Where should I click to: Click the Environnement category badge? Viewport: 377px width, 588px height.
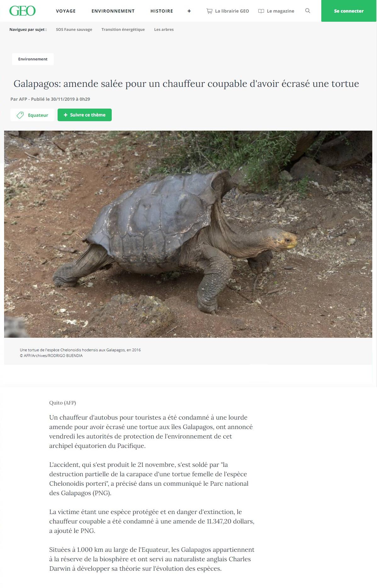click(x=33, y=59)
